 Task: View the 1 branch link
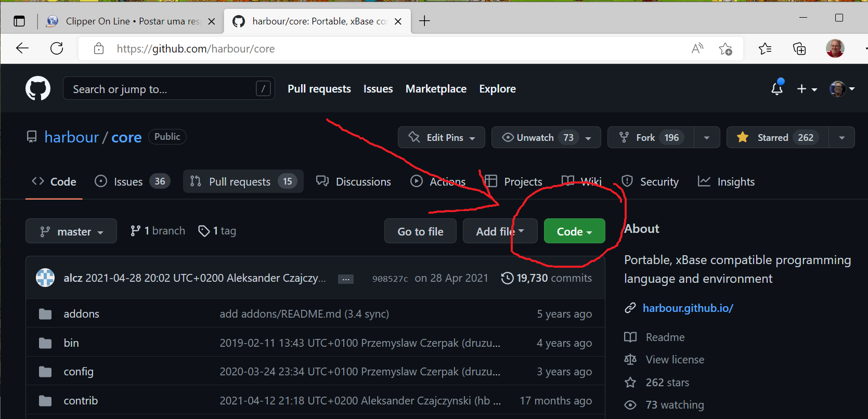[x=158, y=231]
